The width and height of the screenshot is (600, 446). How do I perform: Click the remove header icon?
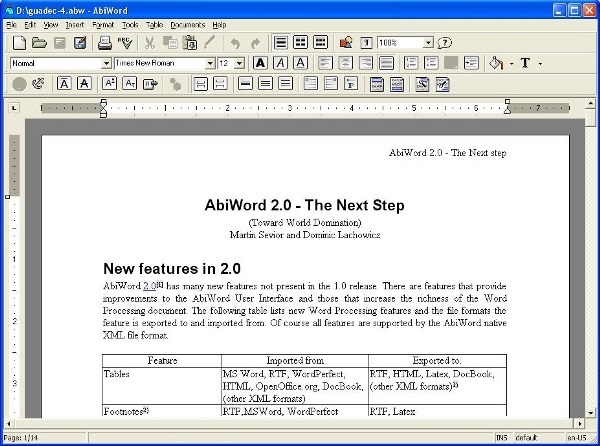(x=422, y=84)
